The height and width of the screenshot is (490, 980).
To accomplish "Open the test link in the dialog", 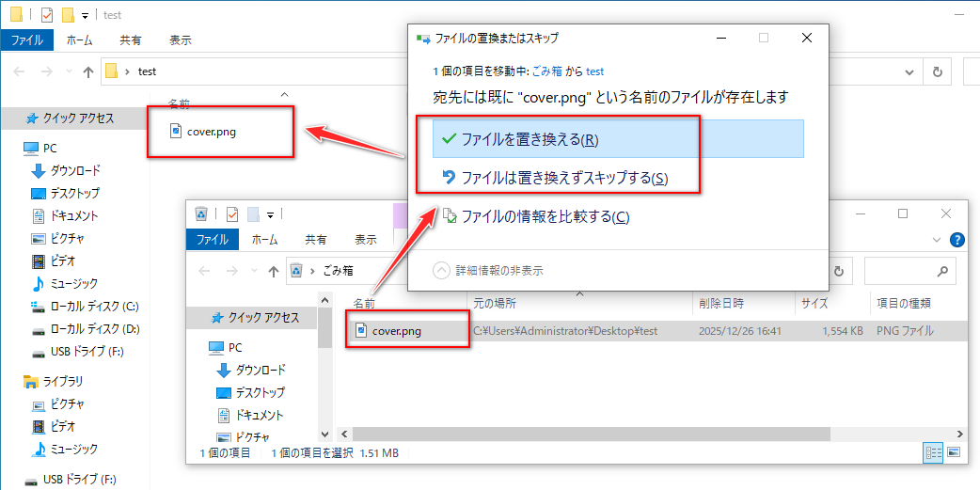I will (594, 71).
